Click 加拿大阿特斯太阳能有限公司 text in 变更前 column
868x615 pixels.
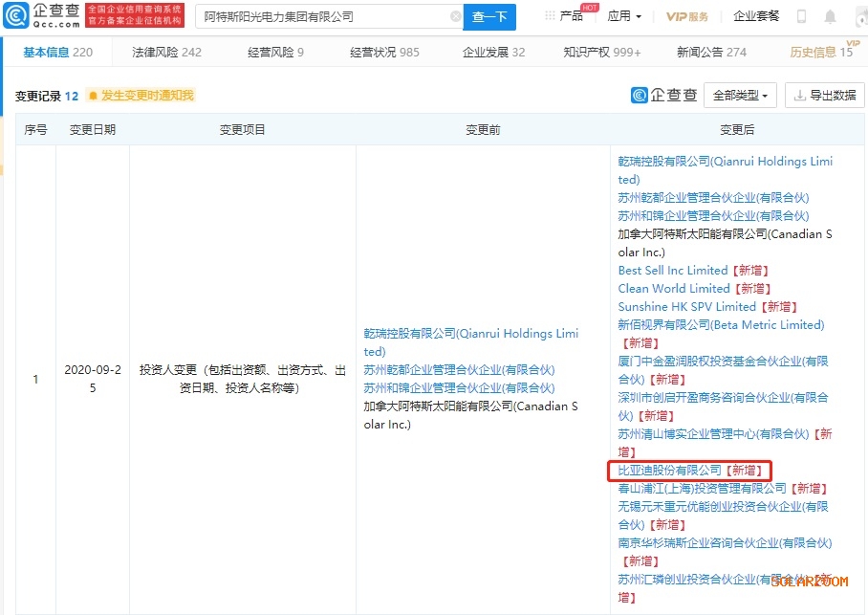coord(470,415)
